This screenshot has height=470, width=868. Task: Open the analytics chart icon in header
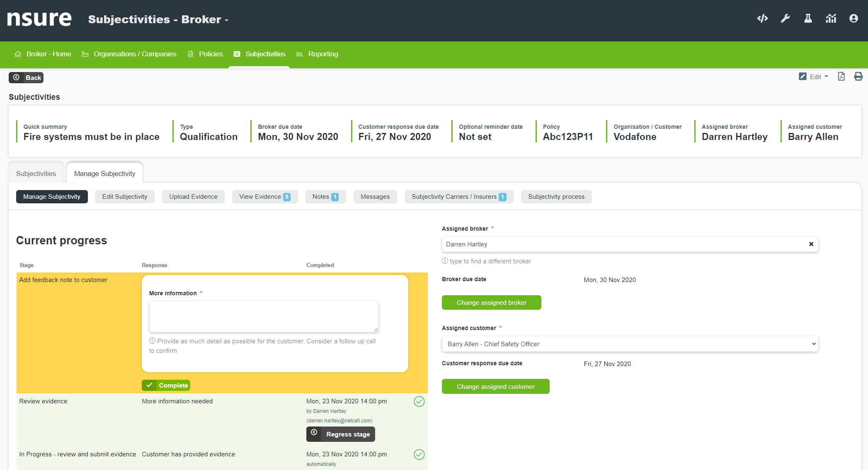[x=831, y=18]
